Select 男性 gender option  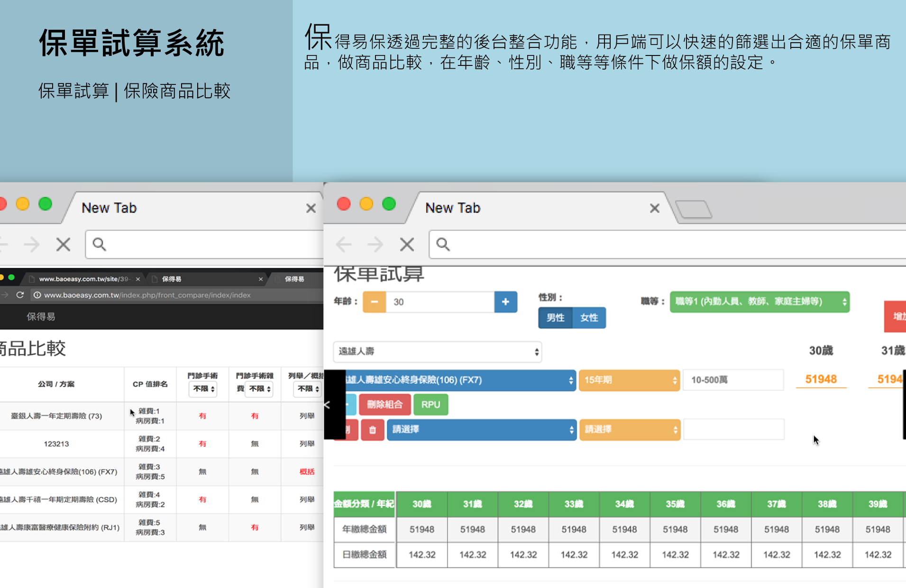[x=555, y=318]
